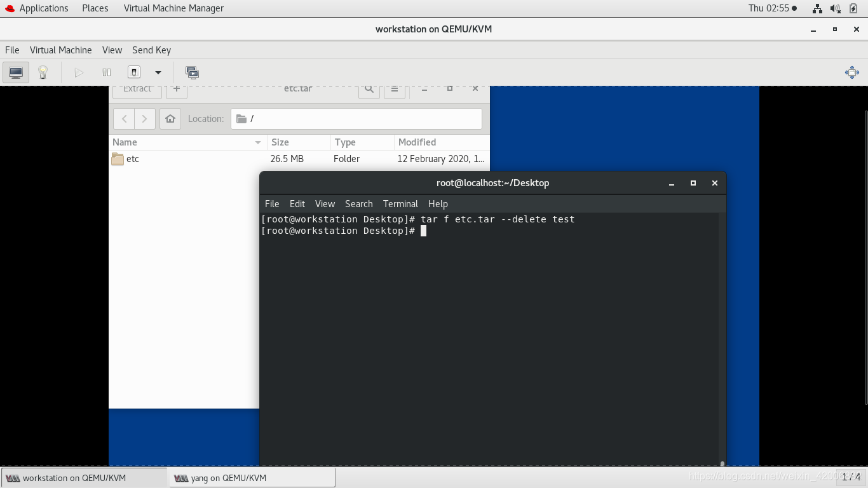This screenshot has width=868, height=488.
Task: Sort archive by Type column
Action: click(x=362, y=142)
